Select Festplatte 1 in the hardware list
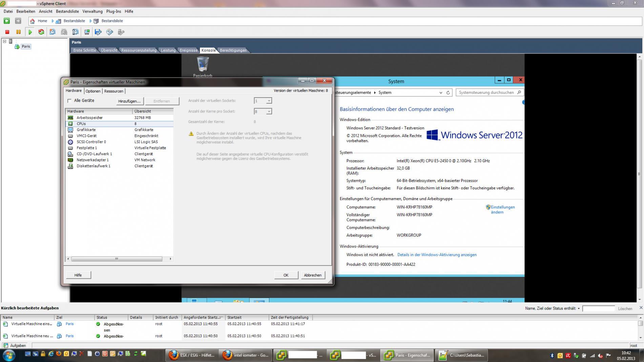Viewport: 644px width, 362px height. click(x=119, y=148)
